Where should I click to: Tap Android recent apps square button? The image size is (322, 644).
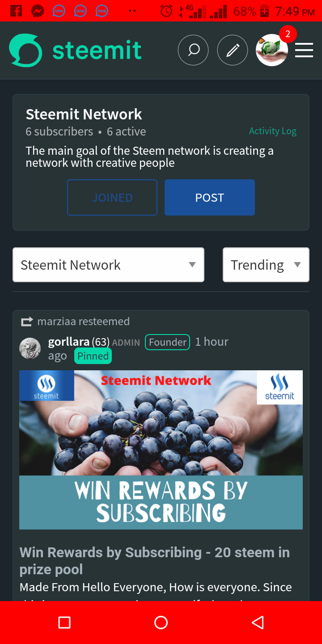point(64,623)
